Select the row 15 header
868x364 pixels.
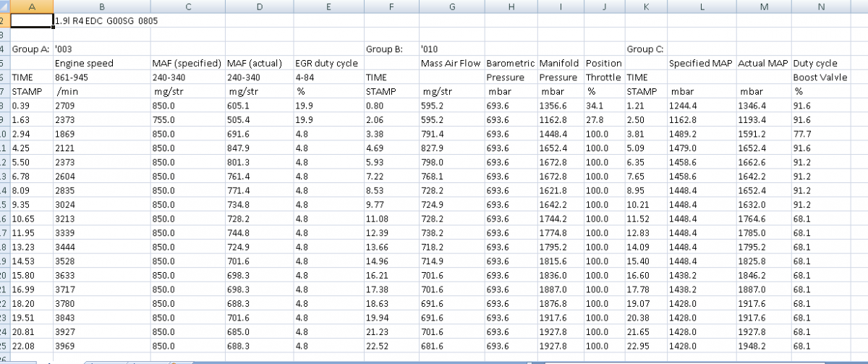click(x=4, y=205)
